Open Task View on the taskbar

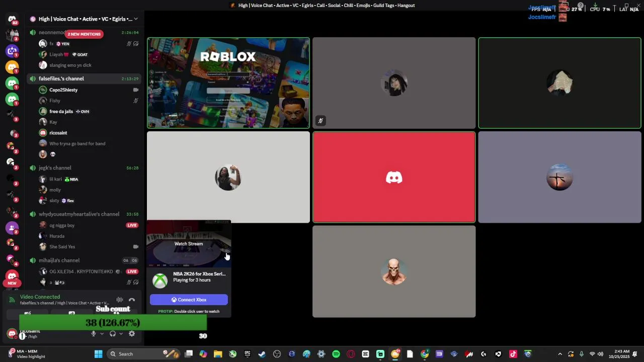click(x=189, y=354)
